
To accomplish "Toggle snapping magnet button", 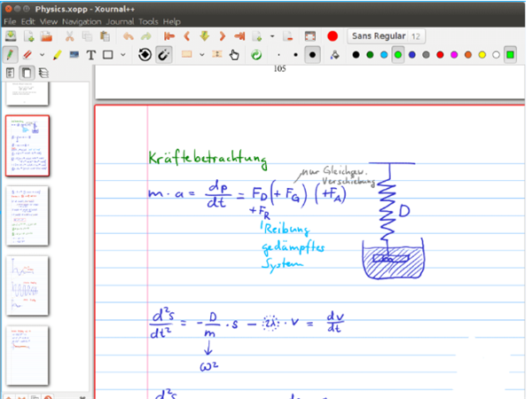I will pyautogui.click(x=163, y=54).
